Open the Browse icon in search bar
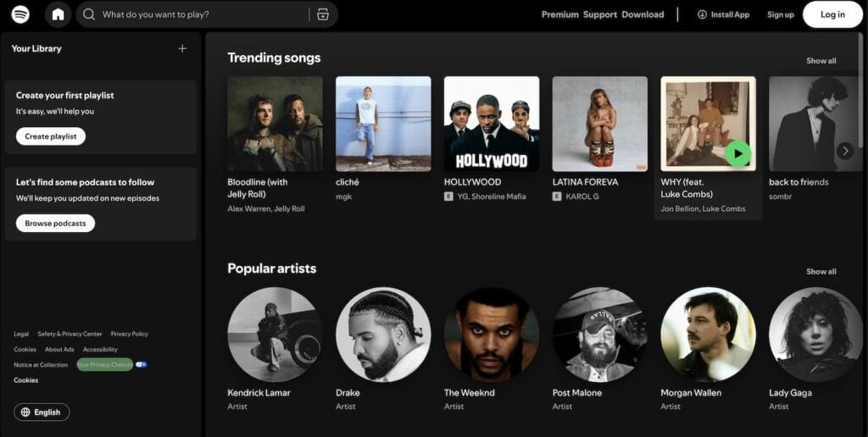The image size is (868, 437). tap(322, 14)
